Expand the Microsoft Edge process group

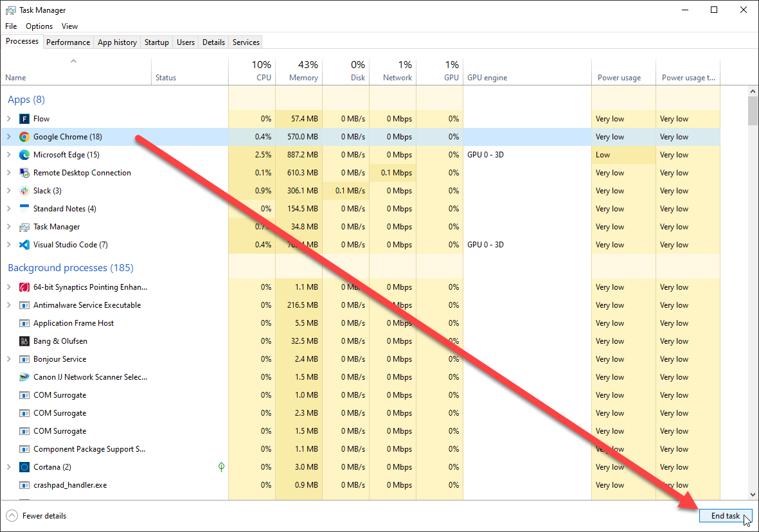pos(9,155)
